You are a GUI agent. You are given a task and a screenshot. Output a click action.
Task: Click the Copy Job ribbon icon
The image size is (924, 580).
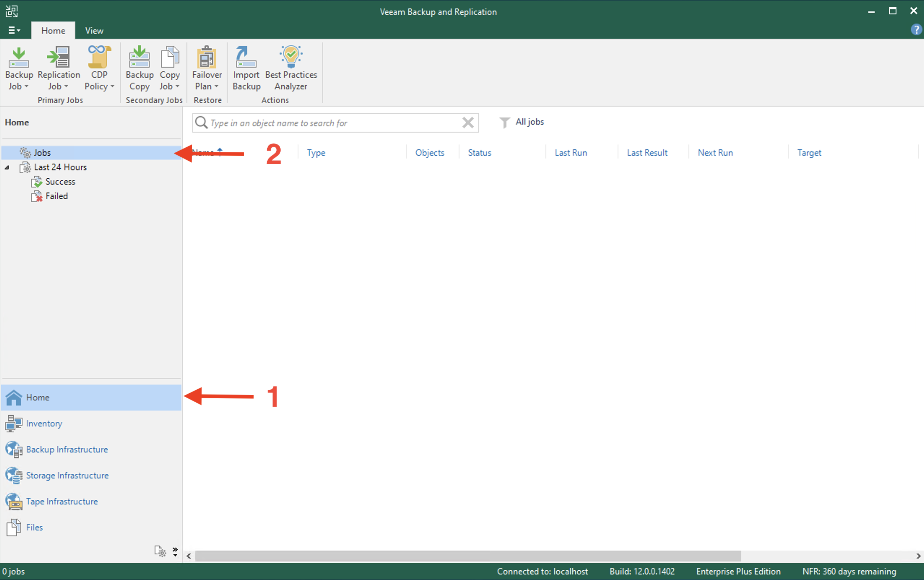[169, 57]
